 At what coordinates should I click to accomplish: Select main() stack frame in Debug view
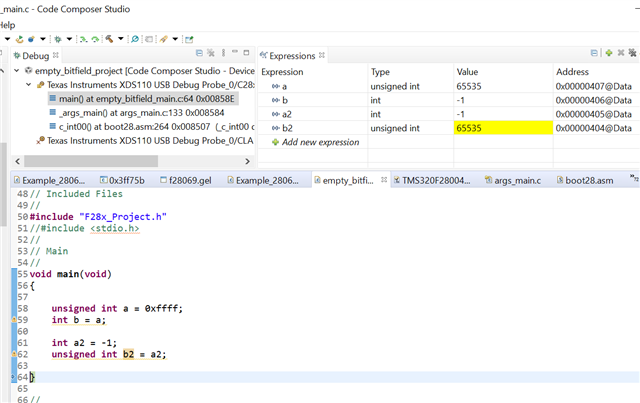click(x=140, y=99)
